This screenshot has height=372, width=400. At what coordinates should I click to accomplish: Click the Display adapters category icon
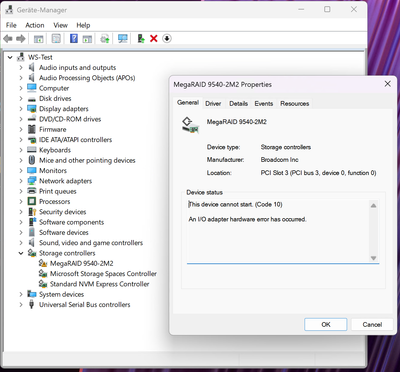[x=32, y=109]
